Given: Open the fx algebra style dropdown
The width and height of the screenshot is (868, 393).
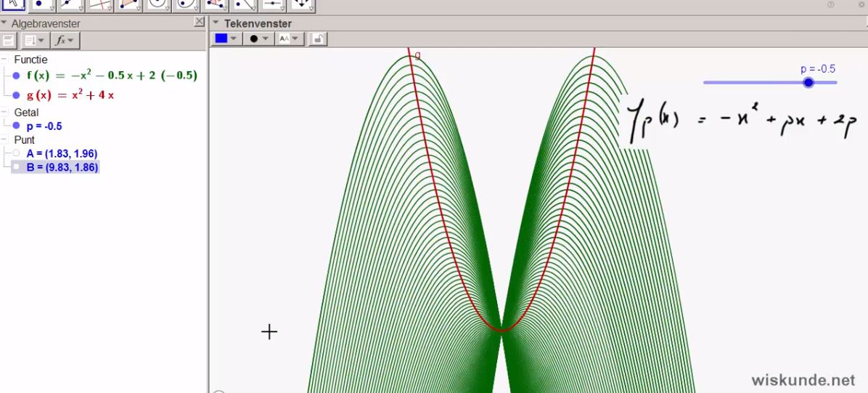Looking at the screenshot, I should 65,41.
